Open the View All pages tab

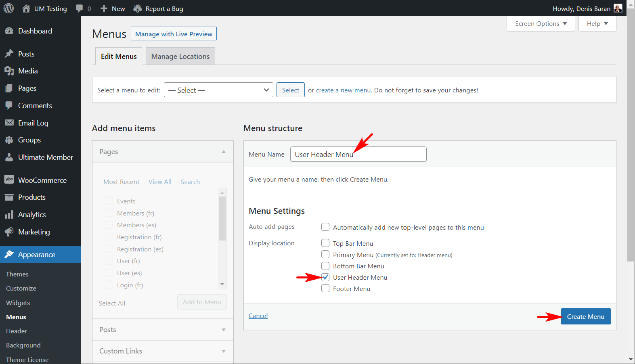(160, 182)
